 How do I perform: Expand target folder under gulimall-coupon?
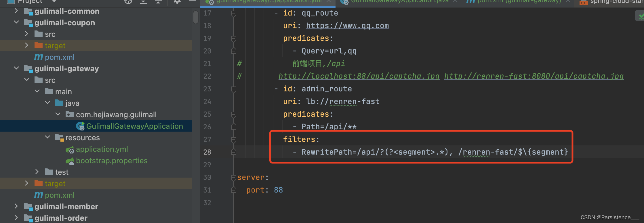pos(27,45)
